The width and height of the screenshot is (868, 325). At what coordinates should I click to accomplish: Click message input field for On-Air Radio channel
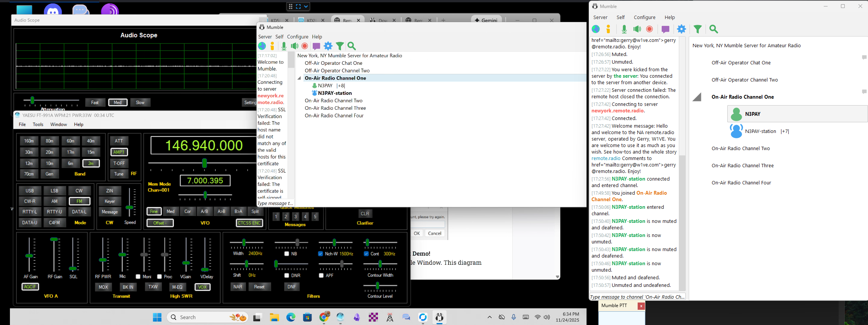637,297
